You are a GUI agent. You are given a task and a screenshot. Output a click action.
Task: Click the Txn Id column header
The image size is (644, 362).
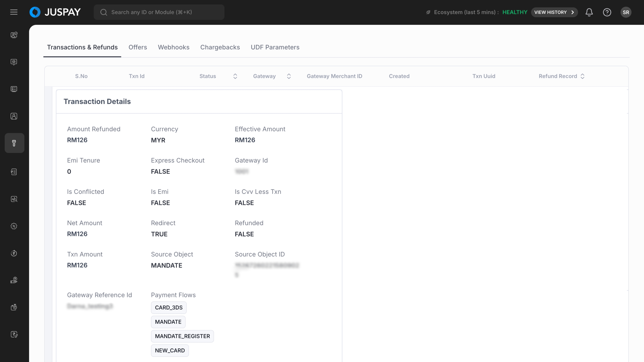coord(137,76)
